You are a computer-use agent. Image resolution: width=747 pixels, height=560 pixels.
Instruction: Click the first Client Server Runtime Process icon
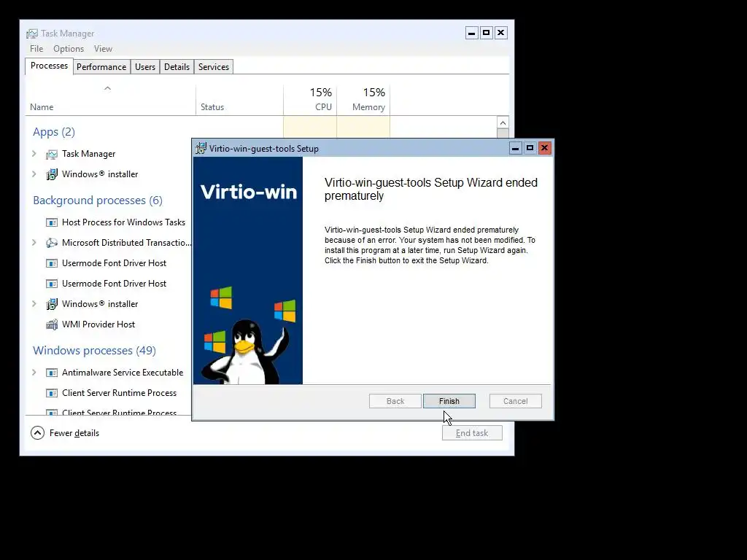coord(52,393)
